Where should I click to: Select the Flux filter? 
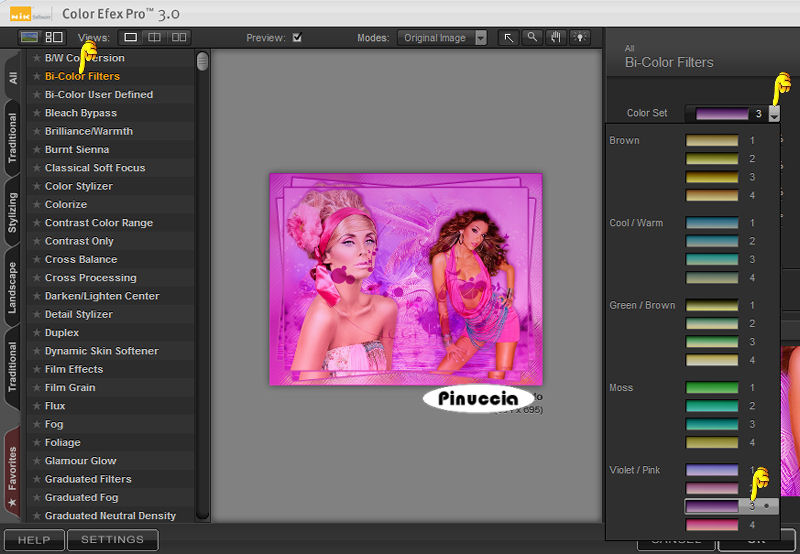55,406
